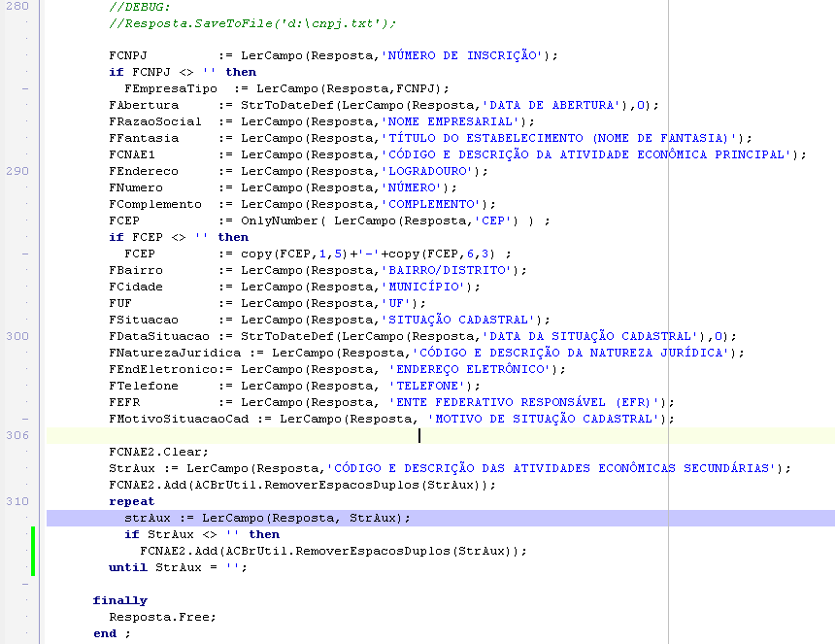Click the //Resposta.SaveToFile comment
This screenshot has width=836, height=644.
pos(252,23)
